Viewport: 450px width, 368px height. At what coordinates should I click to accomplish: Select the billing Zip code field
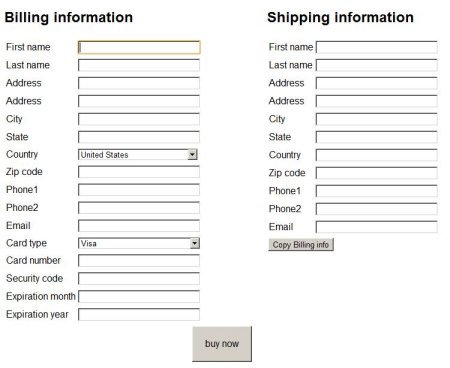(x=139, y=172)
